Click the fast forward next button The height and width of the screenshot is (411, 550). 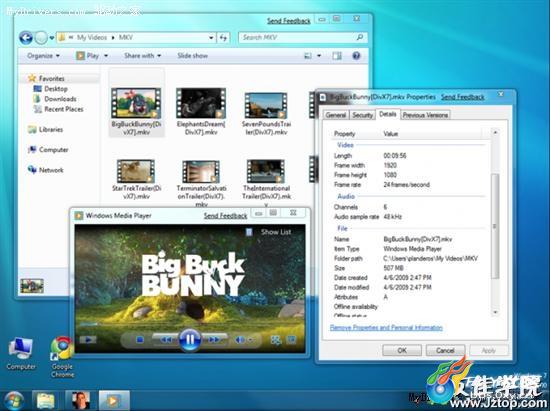click(214, 339)
